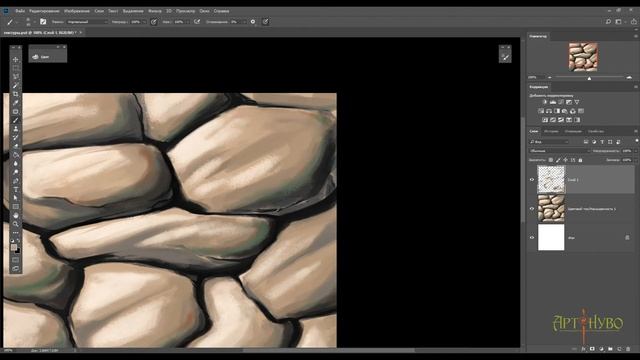
Task: Zoom in using Navigator large mountains
Action: point(629,77)
